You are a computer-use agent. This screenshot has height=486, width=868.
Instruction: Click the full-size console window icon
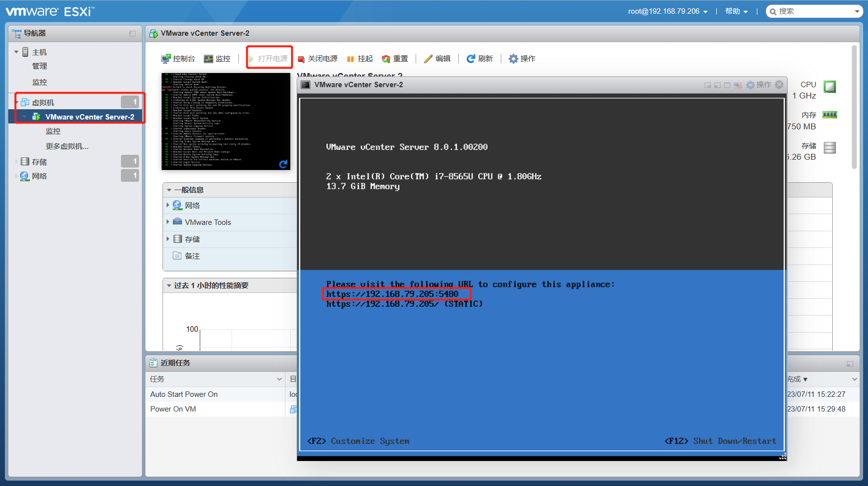[727, 85]
